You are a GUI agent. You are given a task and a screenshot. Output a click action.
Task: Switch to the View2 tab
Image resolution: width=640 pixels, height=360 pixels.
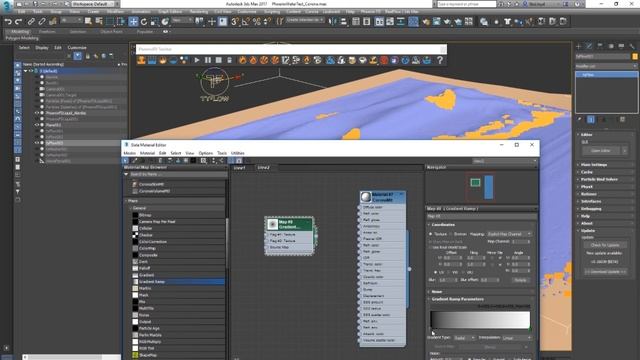coord(264,168)
